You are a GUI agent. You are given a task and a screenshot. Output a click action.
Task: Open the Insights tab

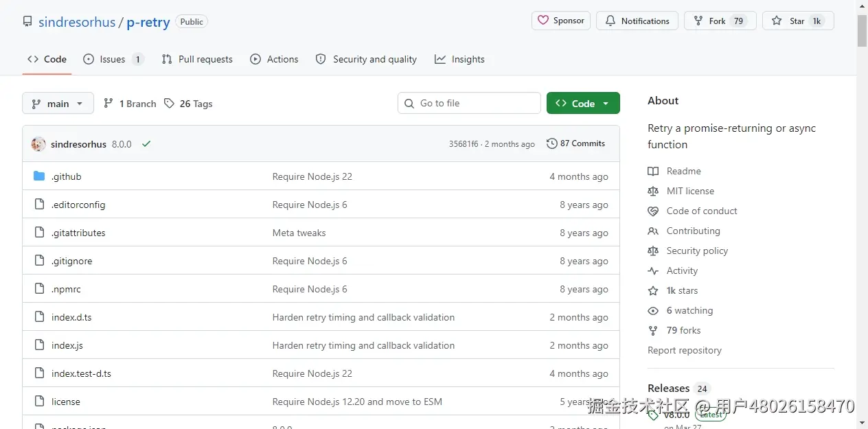(x=459, y=59)
